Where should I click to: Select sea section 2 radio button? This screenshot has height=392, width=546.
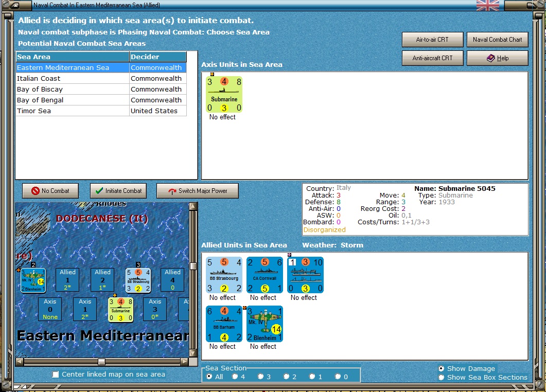pos(286,377)
